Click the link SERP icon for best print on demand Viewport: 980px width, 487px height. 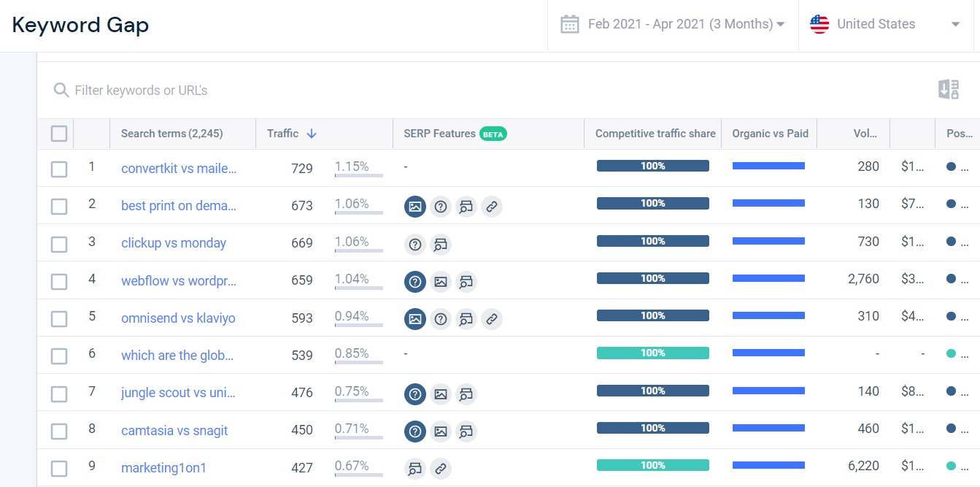pos(492,207)
